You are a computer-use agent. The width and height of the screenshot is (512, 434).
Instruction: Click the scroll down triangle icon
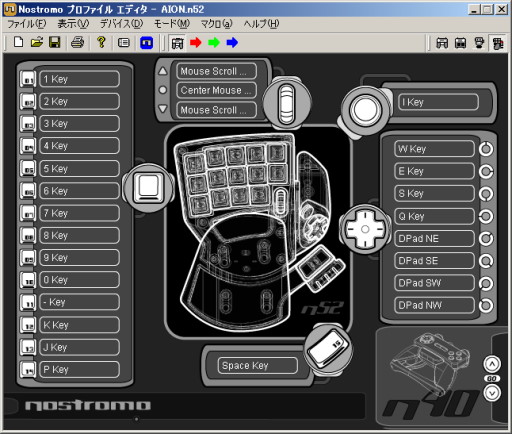(163, 109)
